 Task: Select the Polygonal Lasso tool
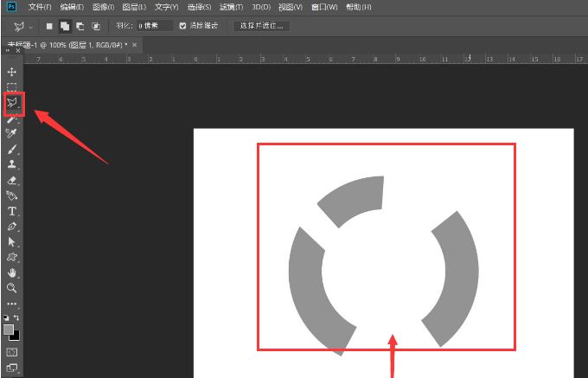pyautogui.click(x=12, y=103)
